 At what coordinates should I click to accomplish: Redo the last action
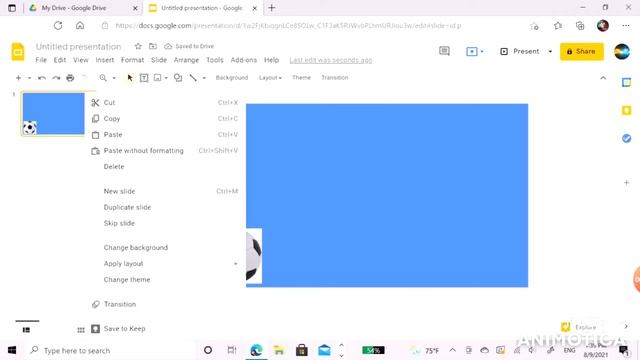[56, 78]
